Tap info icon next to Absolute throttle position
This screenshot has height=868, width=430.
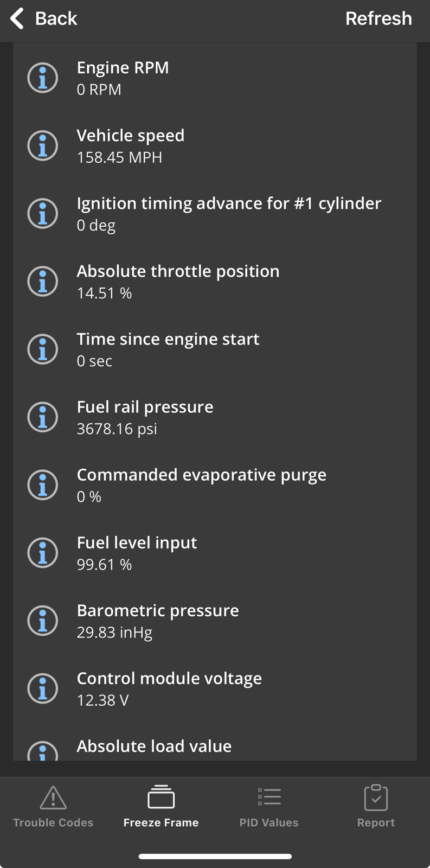(x=43, y=281)
